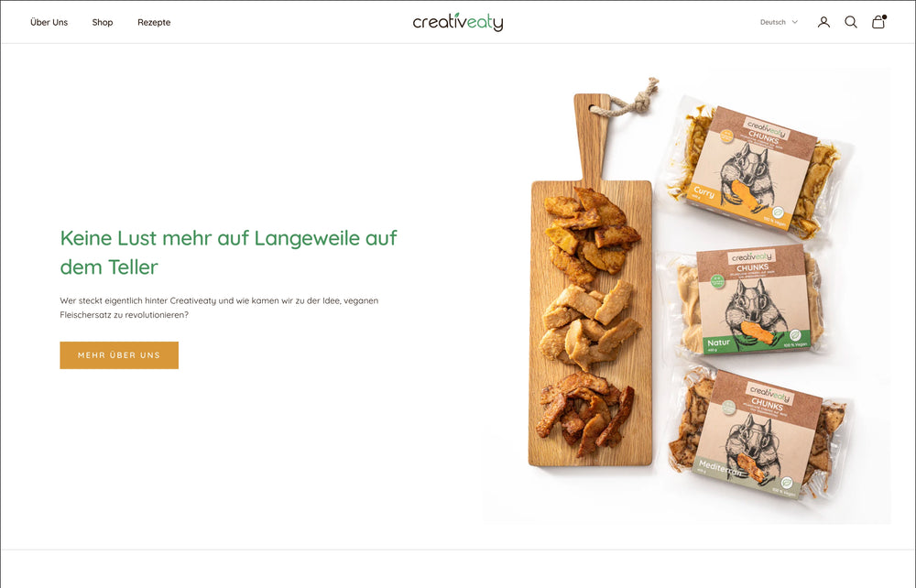Click the MEHR ÜBER UNS button

(119, 355)
